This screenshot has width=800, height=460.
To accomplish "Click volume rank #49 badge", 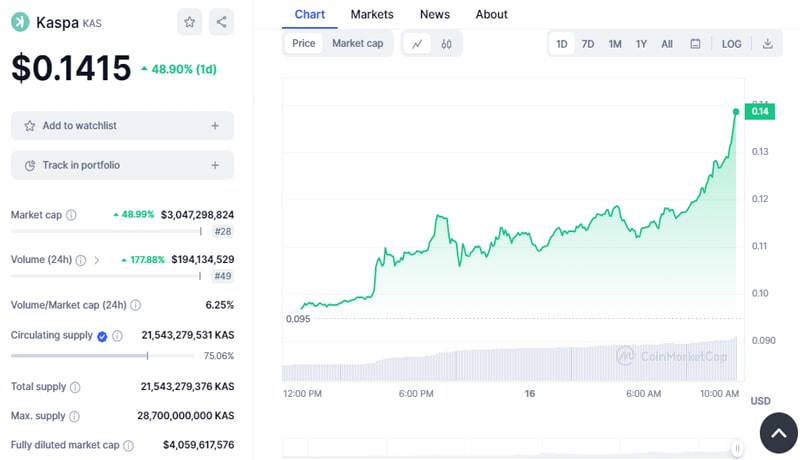I will point(223,276).
